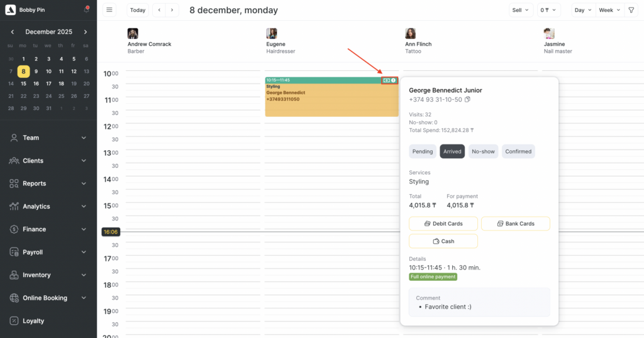Click the notification bell icon
The width and height of the screenshot is (644, 338).
tap(86, 10)
